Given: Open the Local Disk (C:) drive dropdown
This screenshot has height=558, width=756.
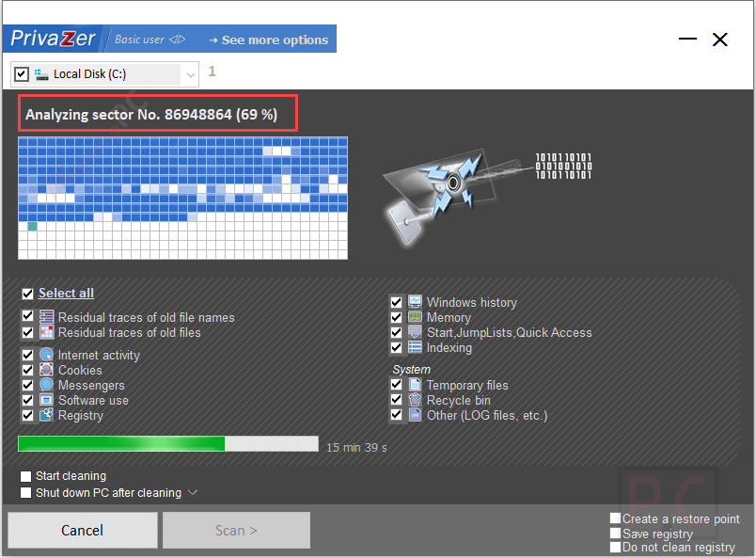Looking at the screenshot, I should click(x=191, y=75).
